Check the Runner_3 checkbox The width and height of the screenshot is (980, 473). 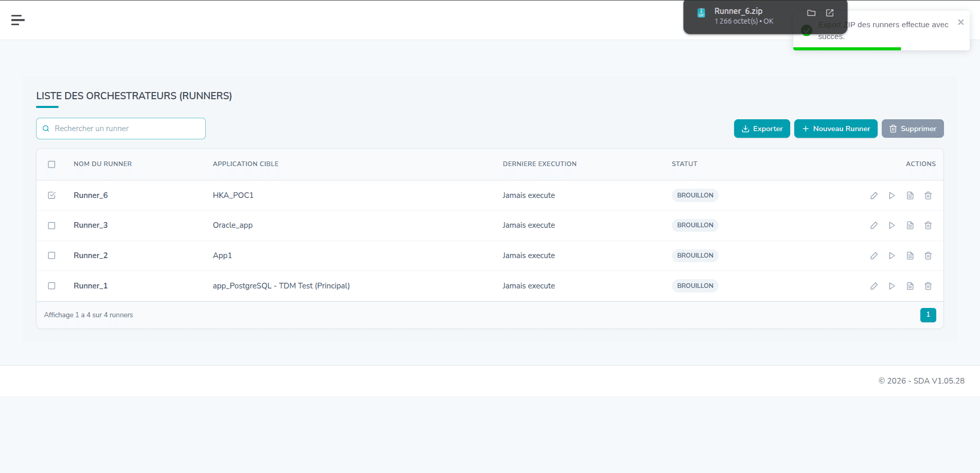coord(51,226)
